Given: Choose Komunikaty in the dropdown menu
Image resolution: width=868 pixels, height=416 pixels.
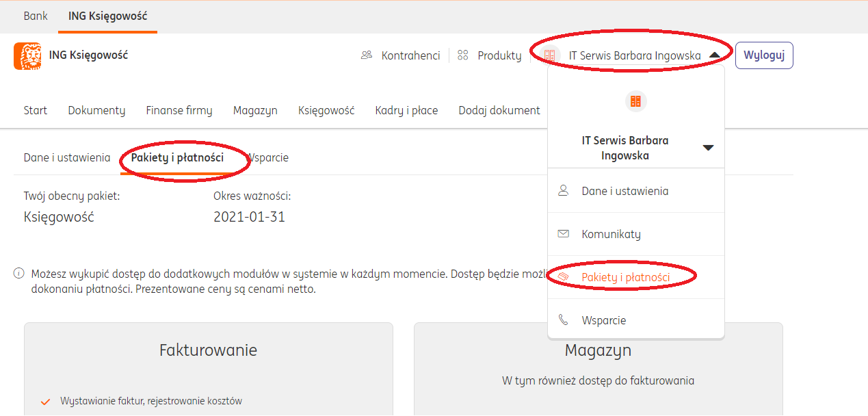Looking at the screenshot, I should click(x=636, y=234).
